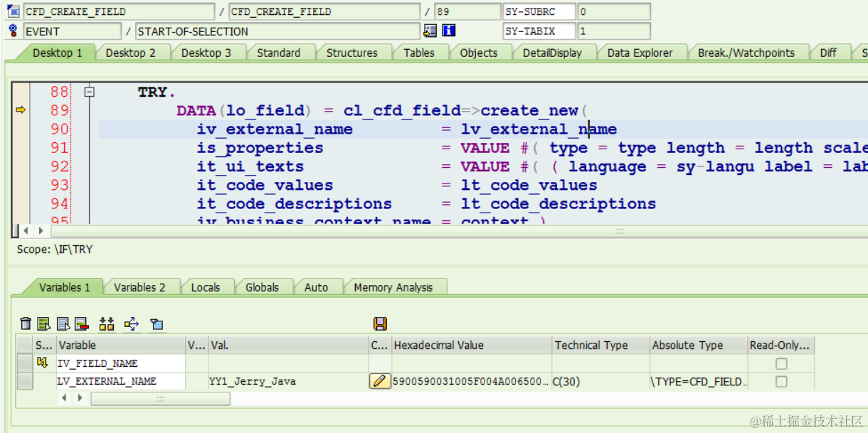This screenshot has height=433, width=868.
Task: Select the Globals tab
Action: [x=263, y=287]
